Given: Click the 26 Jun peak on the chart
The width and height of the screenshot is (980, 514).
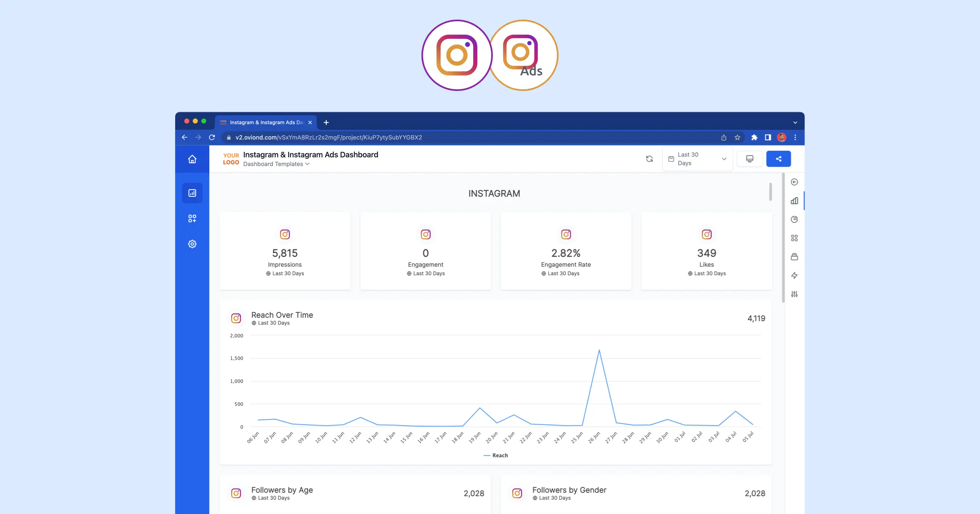Looking at the screenshot, I should click(599, 350).
